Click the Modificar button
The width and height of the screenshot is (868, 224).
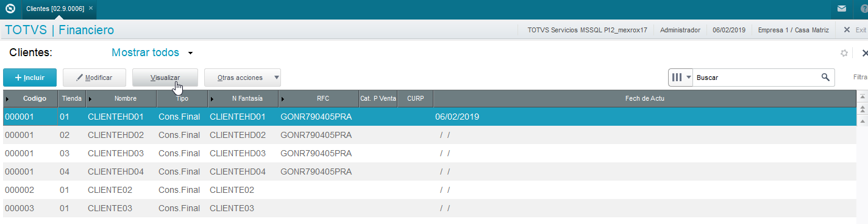94,78
